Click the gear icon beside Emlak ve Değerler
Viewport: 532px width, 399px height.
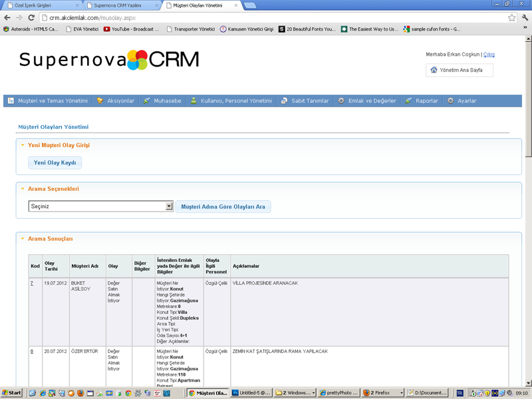pos(341,101)
